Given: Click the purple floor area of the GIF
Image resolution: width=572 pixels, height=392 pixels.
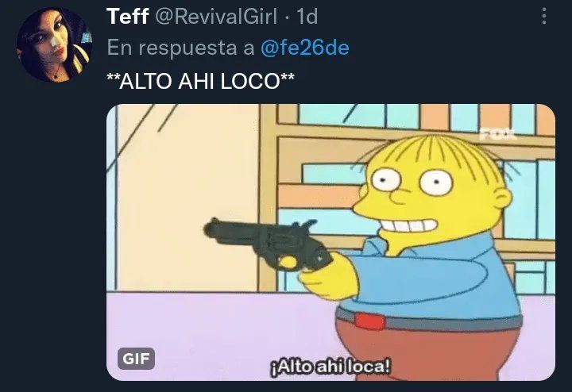Looking at the screenshot, I should click(219, 328).
